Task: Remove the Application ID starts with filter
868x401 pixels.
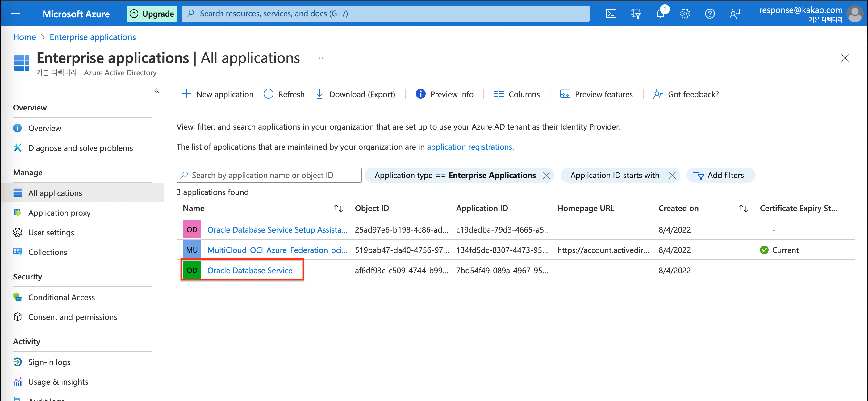Action: 673,175
